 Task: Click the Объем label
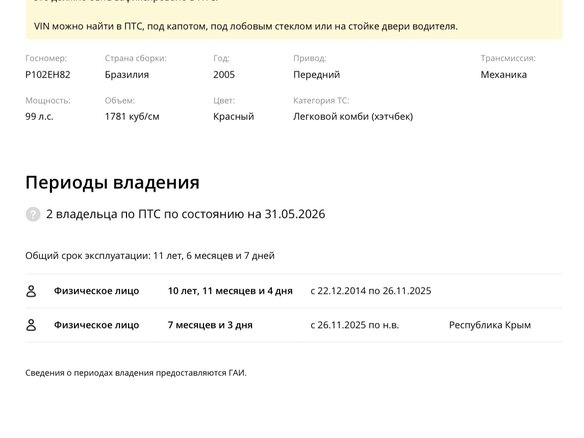pyautogui.click(x=120, y=101)
